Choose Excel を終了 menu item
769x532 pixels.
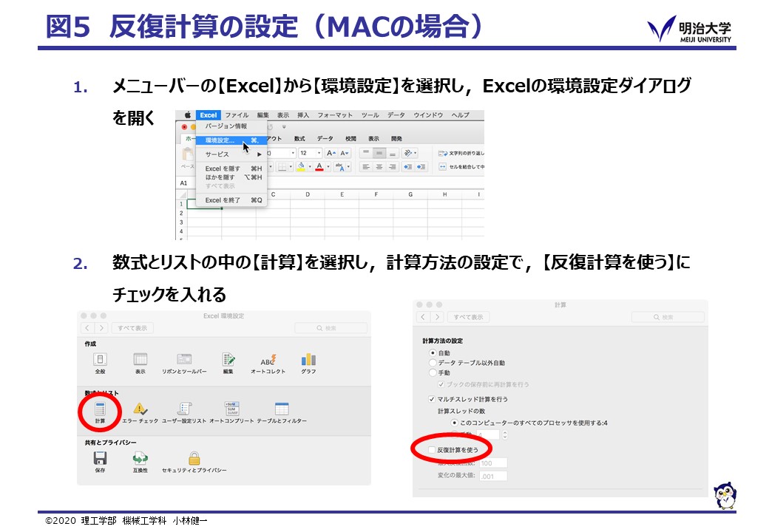coord(231,200)
